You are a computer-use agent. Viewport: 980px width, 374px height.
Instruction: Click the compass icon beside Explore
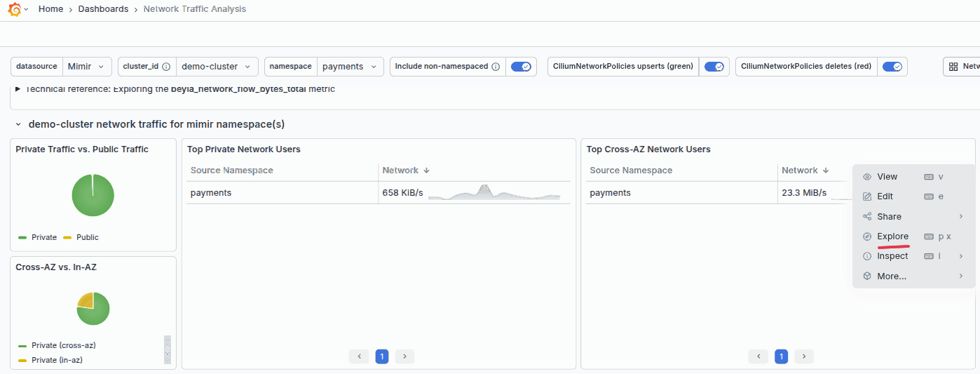867,236
